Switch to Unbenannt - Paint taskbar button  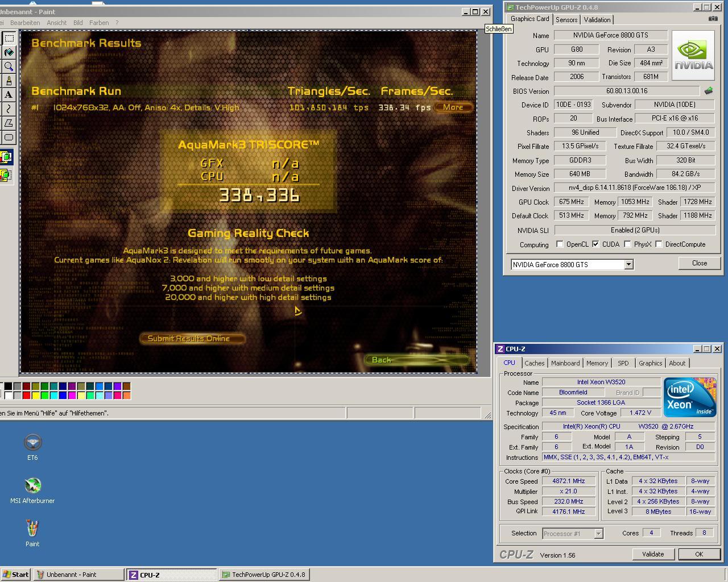click(x=78, y=575)
